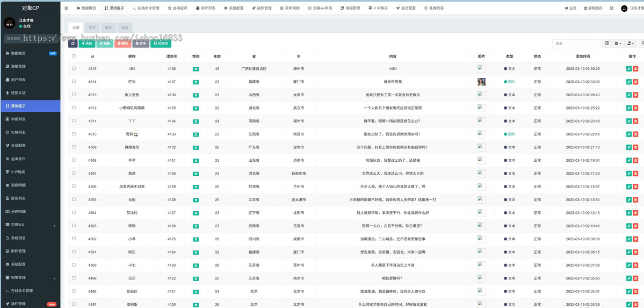
Task: Switch to the 语音 filter tab
Action: (x=125, y=27)
